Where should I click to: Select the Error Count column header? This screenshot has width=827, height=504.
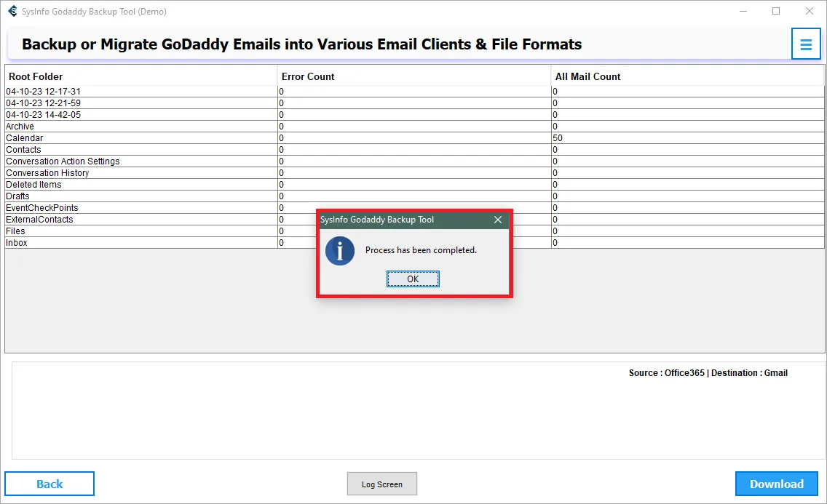click(x=414, y=76)
